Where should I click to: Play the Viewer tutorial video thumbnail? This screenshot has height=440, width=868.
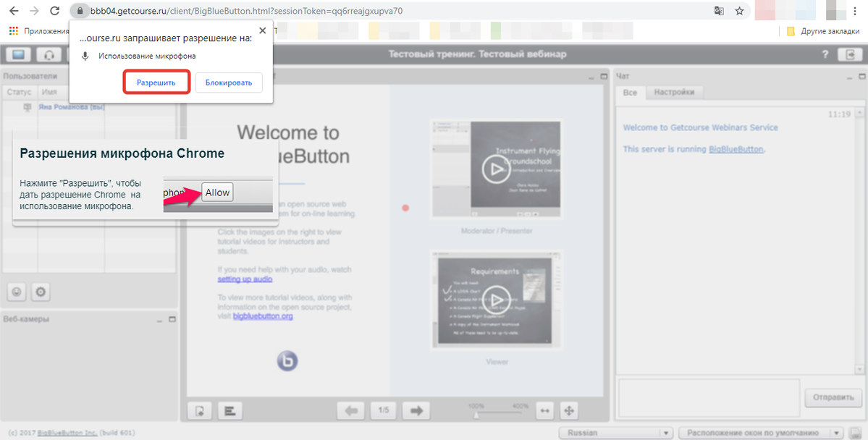[496, 300]
